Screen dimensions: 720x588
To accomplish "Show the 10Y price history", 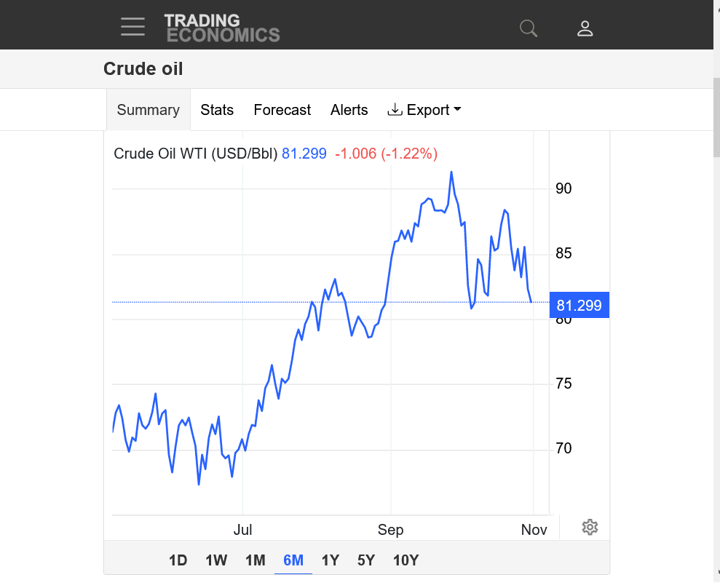I will [406, 560].
